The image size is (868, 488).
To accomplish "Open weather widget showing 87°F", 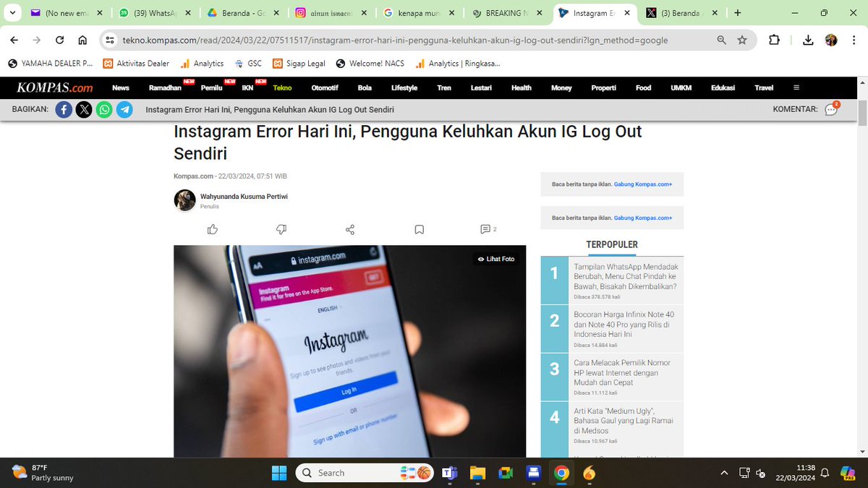I will (x=43, y=473).
